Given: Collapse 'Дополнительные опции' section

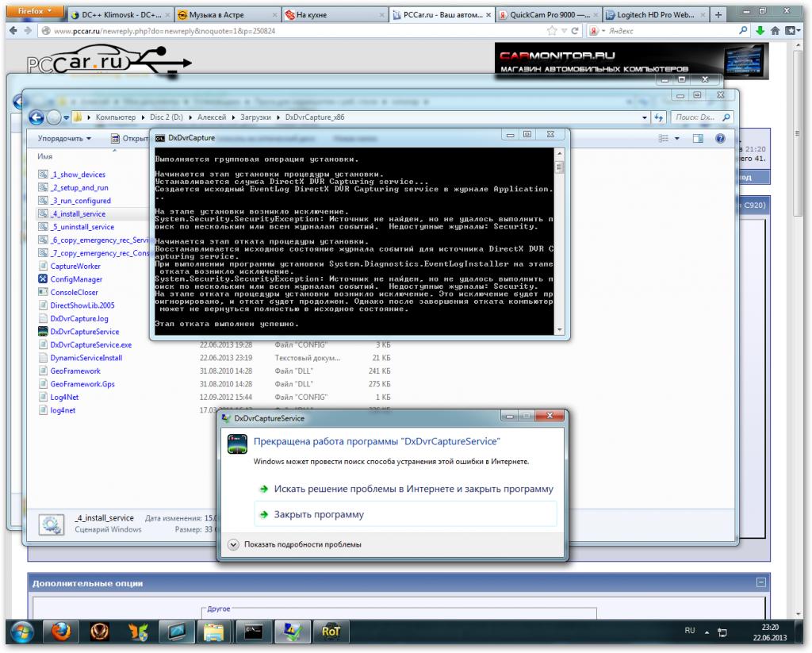Looking at the screenshot, I should coord(761,582).
